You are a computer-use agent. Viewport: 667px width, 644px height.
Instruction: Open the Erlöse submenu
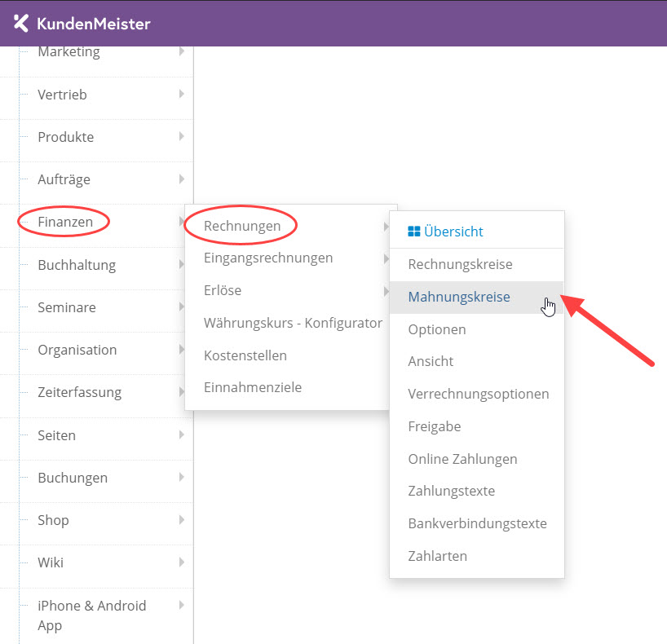click(x=223, y=290)
